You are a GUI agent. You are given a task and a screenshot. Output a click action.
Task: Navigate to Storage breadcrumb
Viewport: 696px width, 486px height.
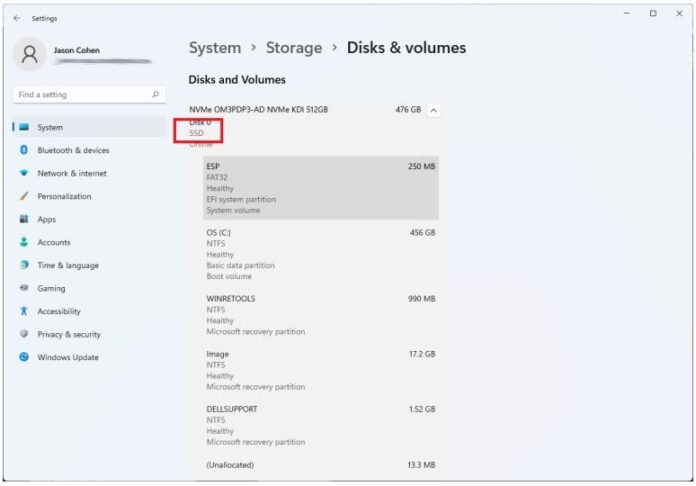pos(294,47)
